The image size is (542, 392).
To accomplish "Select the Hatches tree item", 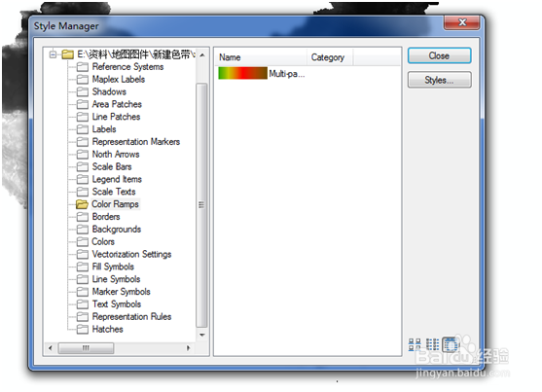I will 107,329.
